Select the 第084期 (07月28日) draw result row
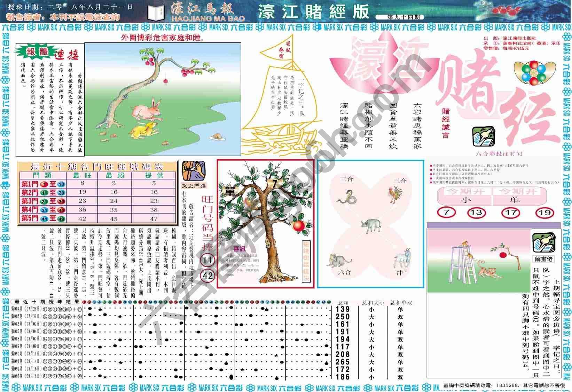This screenshot has width=572, height=392. pos(48,309)
